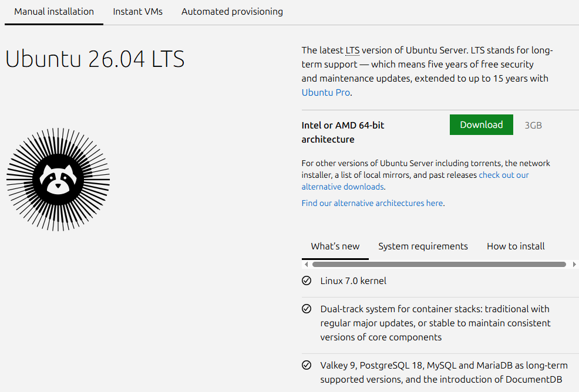Select the Automated provisioning tab
The width and height of the screenshot is (579, 392).
[233, 12]
